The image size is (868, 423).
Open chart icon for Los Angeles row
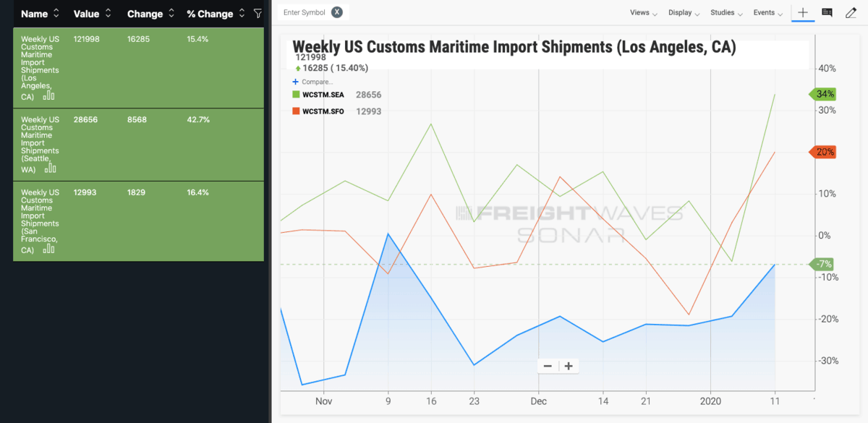click(49, 95)
